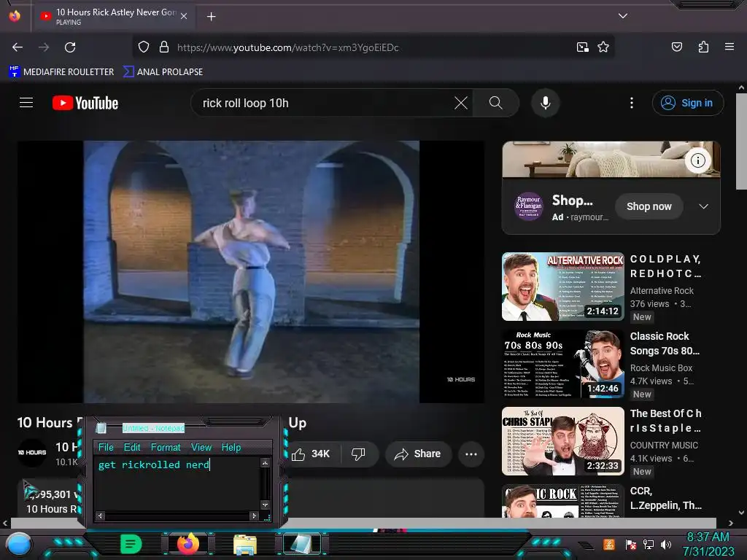Click the Notepad title bar icon
747x560 pixels.
tap(101, 427)
